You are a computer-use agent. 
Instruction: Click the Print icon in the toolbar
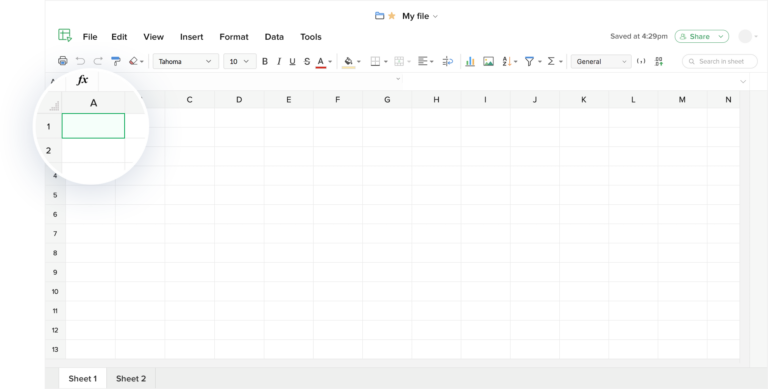pyautogui.click(x=63, y=61)
